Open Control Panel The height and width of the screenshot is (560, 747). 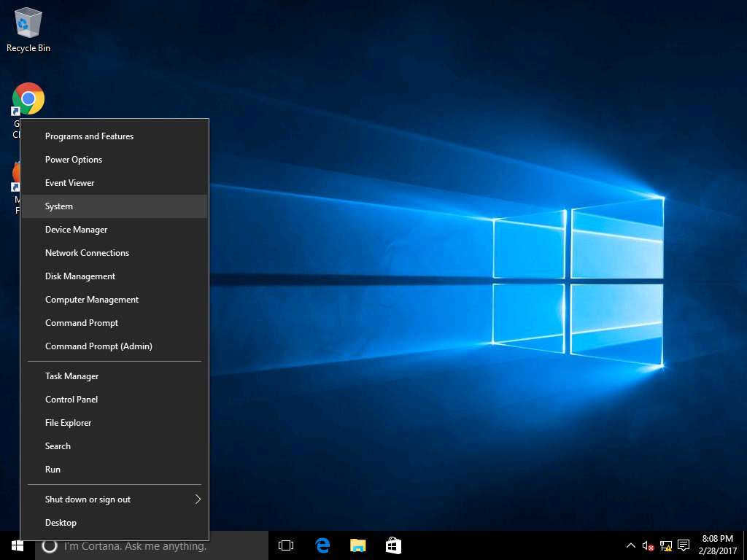pos(115,400)
